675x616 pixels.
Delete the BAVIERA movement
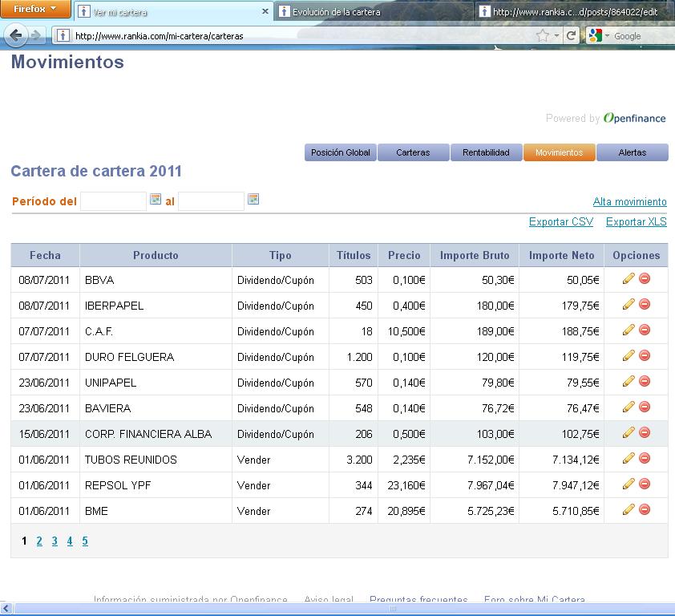tap(645, 407)
